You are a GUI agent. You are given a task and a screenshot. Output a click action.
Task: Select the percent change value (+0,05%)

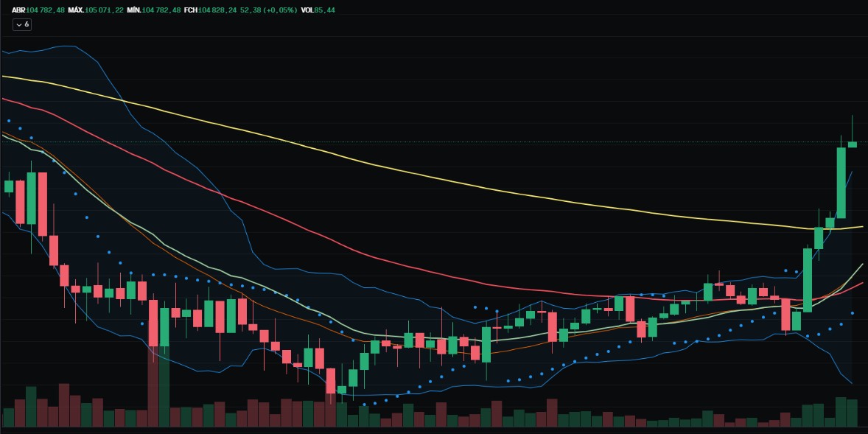tap(276, 10)
